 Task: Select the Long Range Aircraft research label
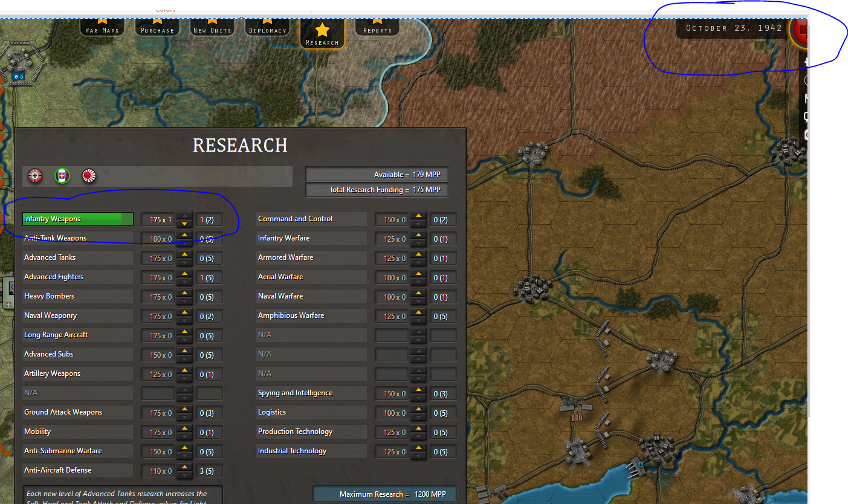[77, 335]
